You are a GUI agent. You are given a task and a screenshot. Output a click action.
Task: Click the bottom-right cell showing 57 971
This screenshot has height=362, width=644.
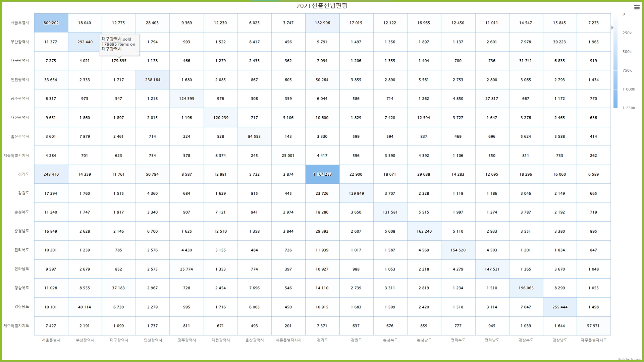pyautogui.click(x=593, y=326)
